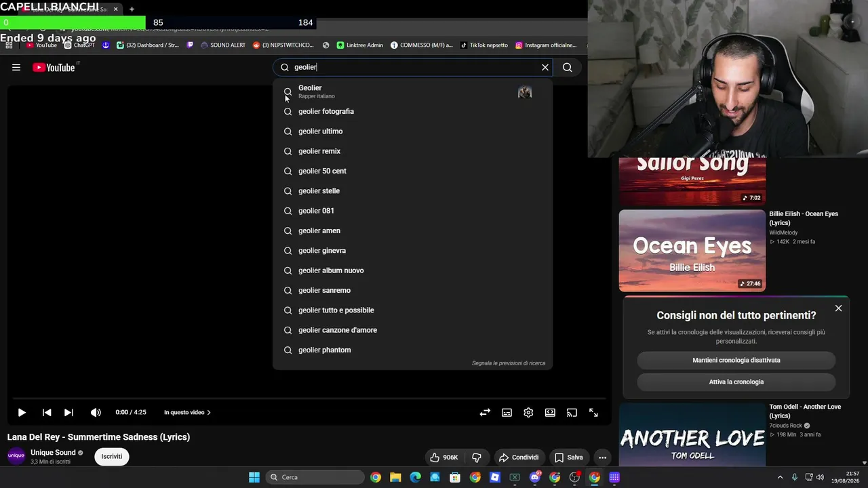Pick the geolier amen suggestion
This screenshot has height=488, width=868.
pos(412,230)
